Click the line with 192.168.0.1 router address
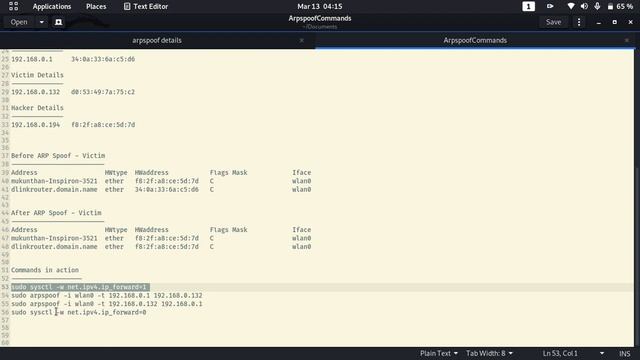This screenshot has height=360, width=640. click(x=73, y=59)
